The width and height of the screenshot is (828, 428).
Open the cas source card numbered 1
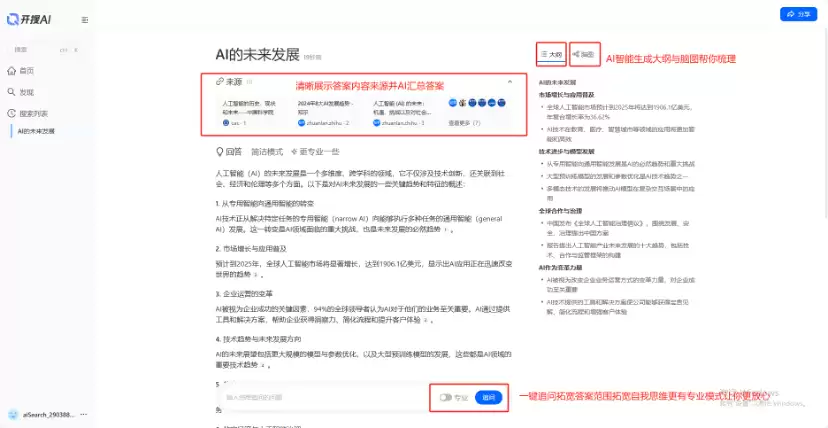pos(250,113)
